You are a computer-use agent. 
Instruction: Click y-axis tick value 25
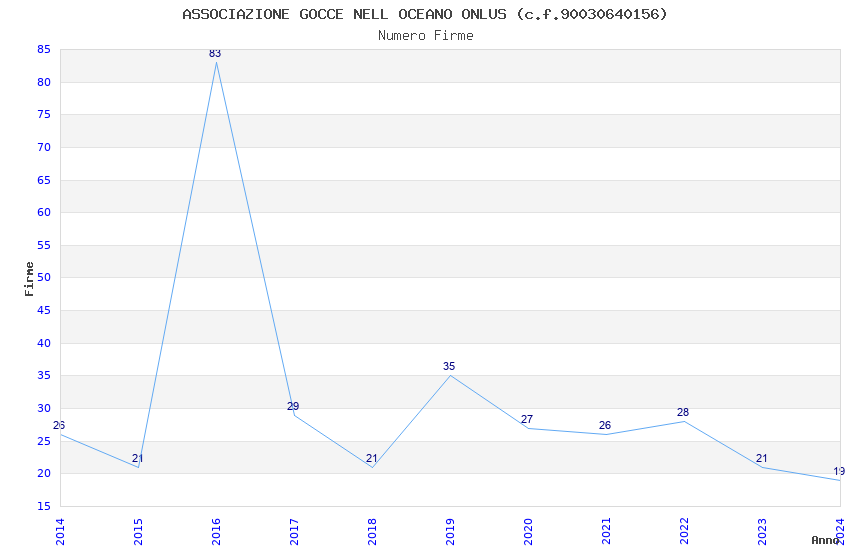[x=44, y=441]
